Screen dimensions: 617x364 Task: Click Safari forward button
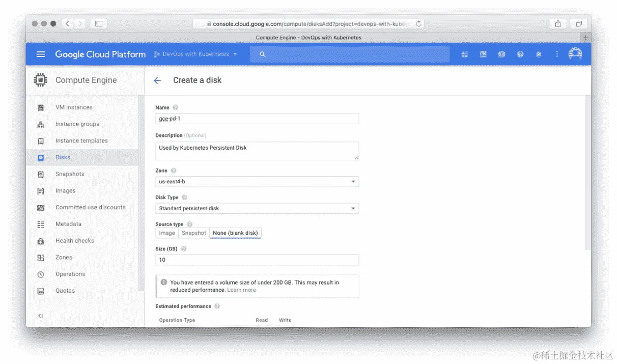coord(80,23)
